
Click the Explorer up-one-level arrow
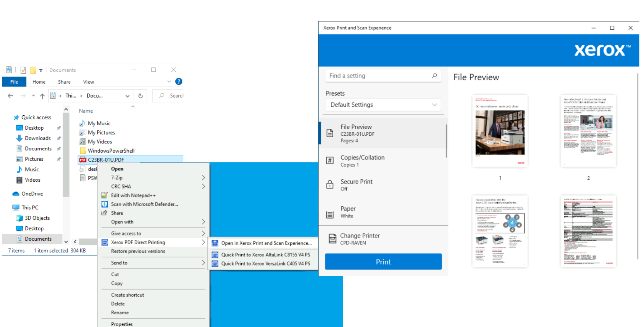42,96
